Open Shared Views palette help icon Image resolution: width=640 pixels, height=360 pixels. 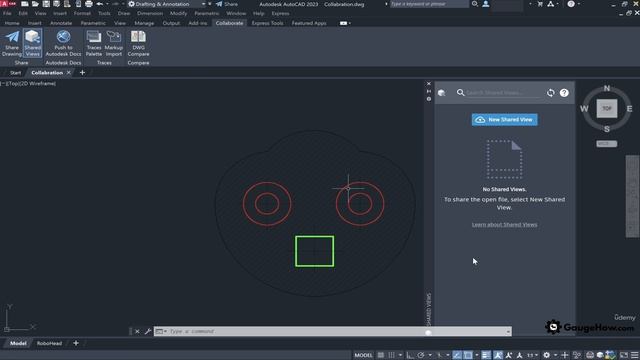564,93
